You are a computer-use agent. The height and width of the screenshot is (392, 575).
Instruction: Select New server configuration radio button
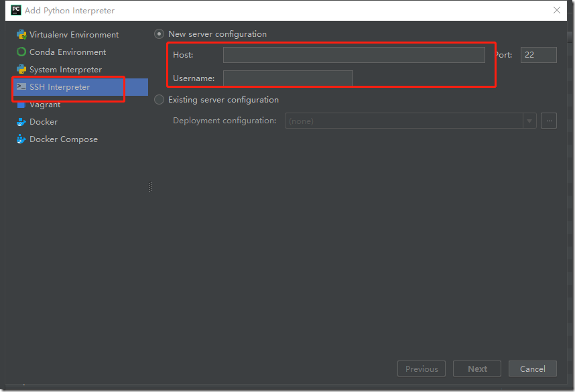(159, 34)
